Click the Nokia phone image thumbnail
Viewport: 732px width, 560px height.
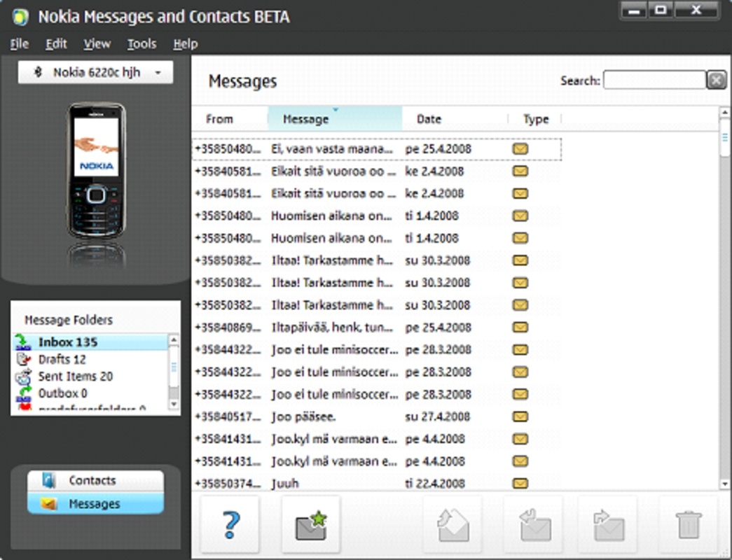(97, 171)
